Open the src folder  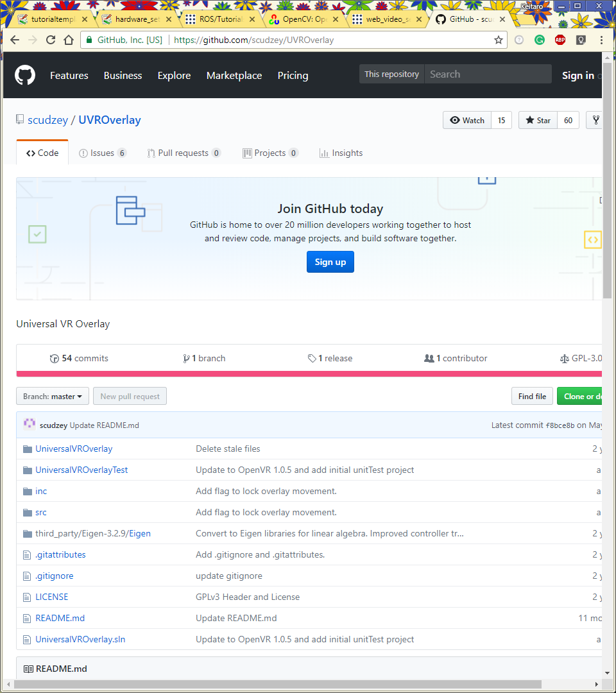pos(40,512)
